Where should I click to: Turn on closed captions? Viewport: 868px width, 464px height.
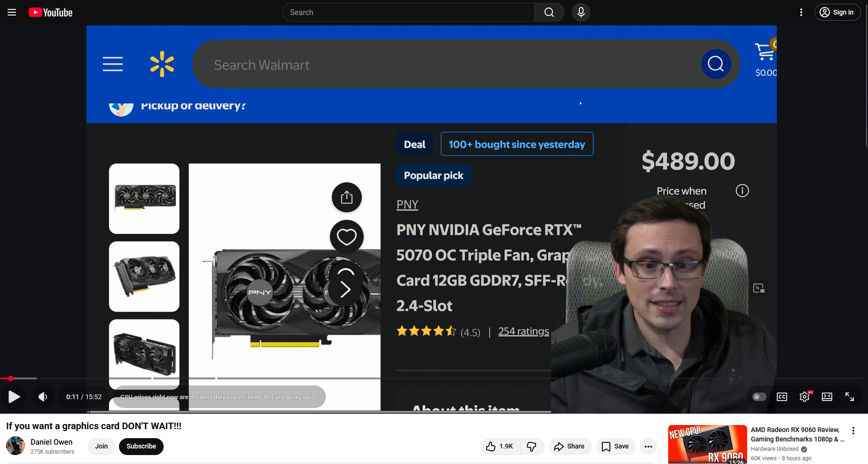pos(782,397)
